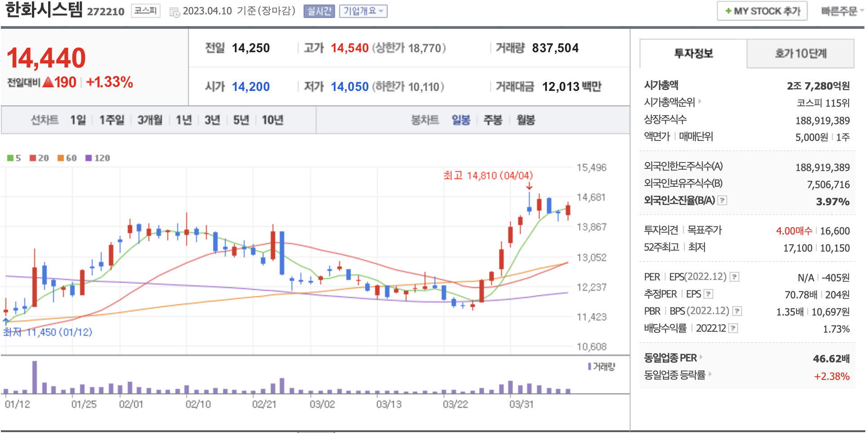Click the purple 거래량 legend marker

pos(590,366)
